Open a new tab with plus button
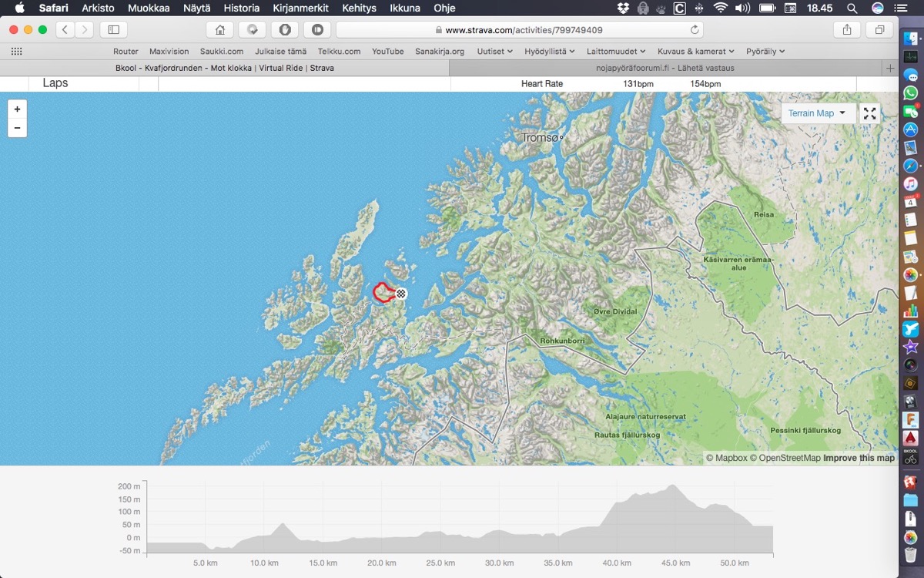The image size is (924, 578). point(890,68)
